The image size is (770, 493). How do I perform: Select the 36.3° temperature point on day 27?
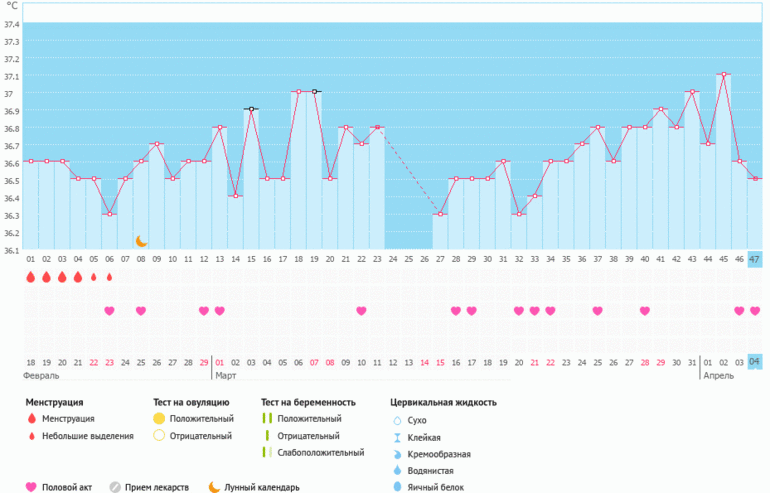click(440, 214)
